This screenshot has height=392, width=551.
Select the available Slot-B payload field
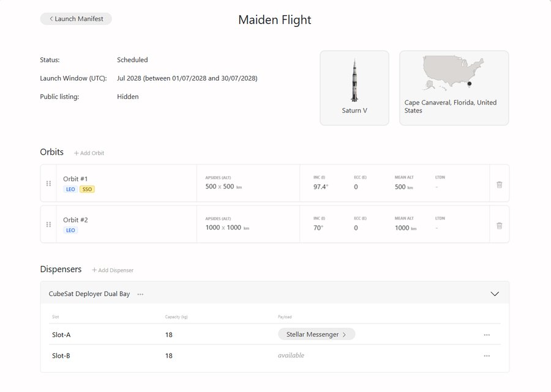click(x=291, y=355)
